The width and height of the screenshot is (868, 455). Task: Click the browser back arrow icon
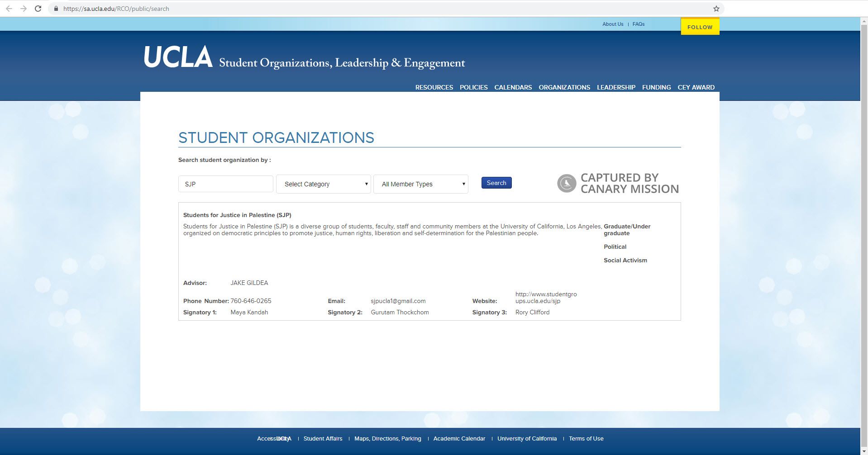click(x=9, y=9)
